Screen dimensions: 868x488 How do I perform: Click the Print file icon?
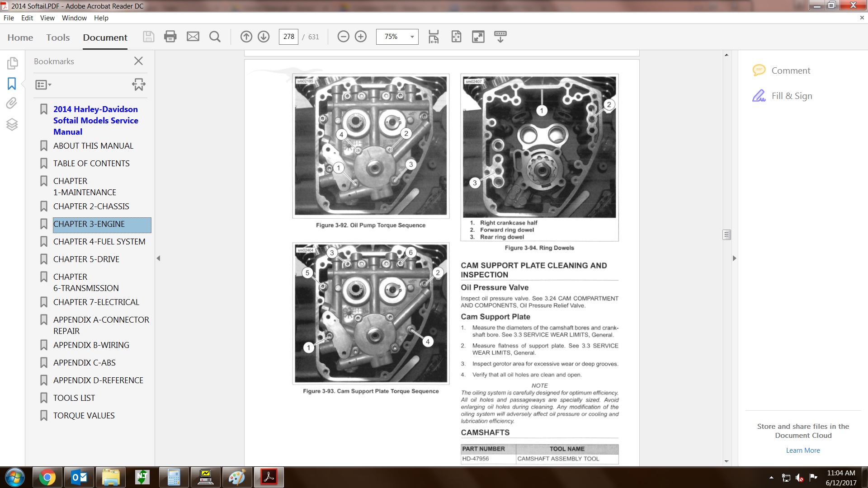click(170, 37)
